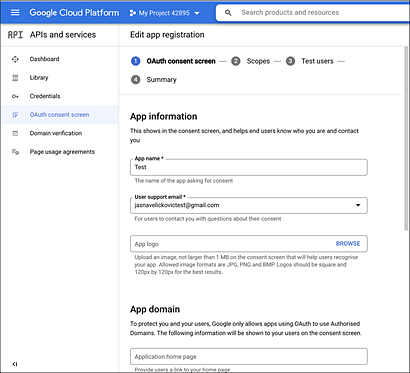Click the Library grid icon
This screenshot has width=410, height=373.
(15, 78)
